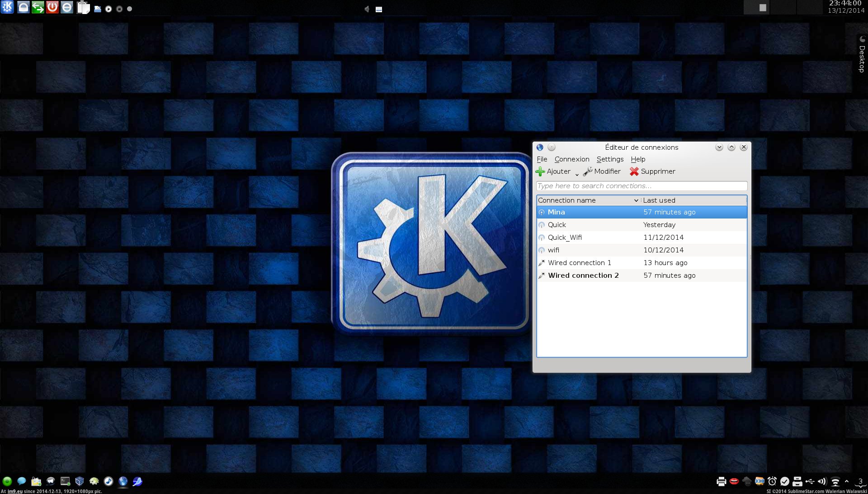The width and height of the screenshot is (868, 494).
Task: Click the blue suspend icon in top panel
Action: [67, 7]
